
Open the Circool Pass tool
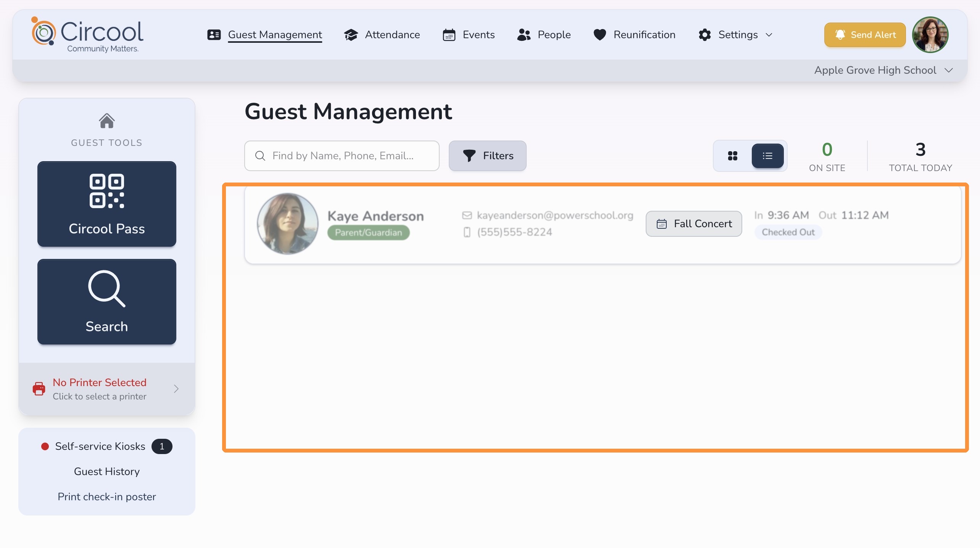tap(107, 204)
